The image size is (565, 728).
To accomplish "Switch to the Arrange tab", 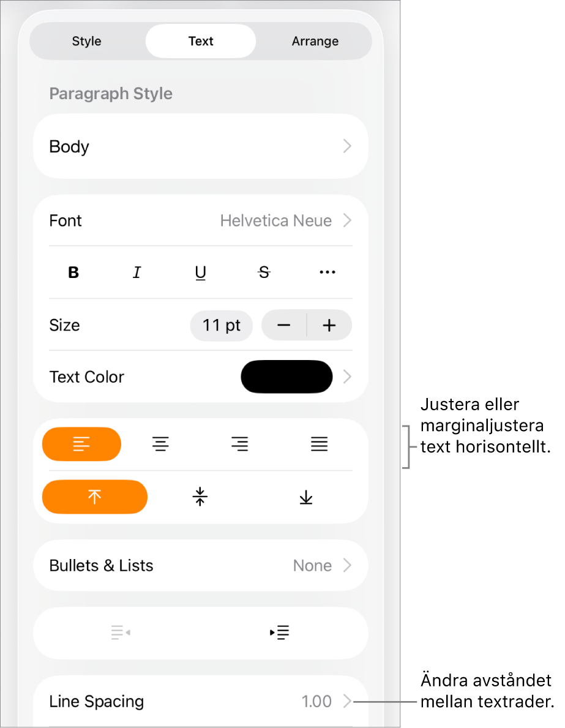I will pyautogui.click(x=315, y=42).
